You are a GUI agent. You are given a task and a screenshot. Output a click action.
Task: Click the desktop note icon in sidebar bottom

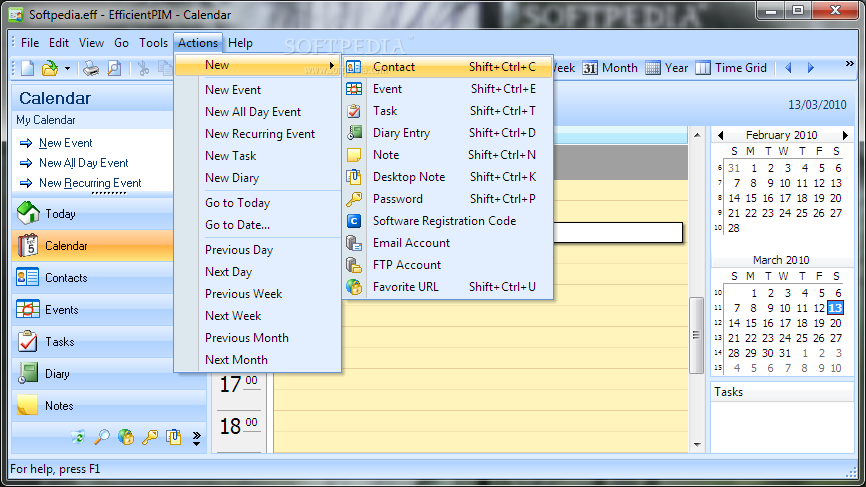pos(174,437)
